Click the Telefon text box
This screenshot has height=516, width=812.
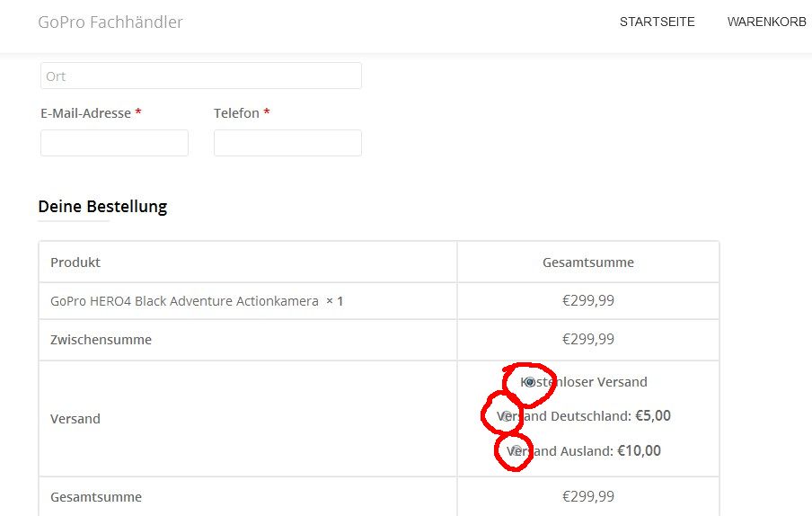point(287,143)
